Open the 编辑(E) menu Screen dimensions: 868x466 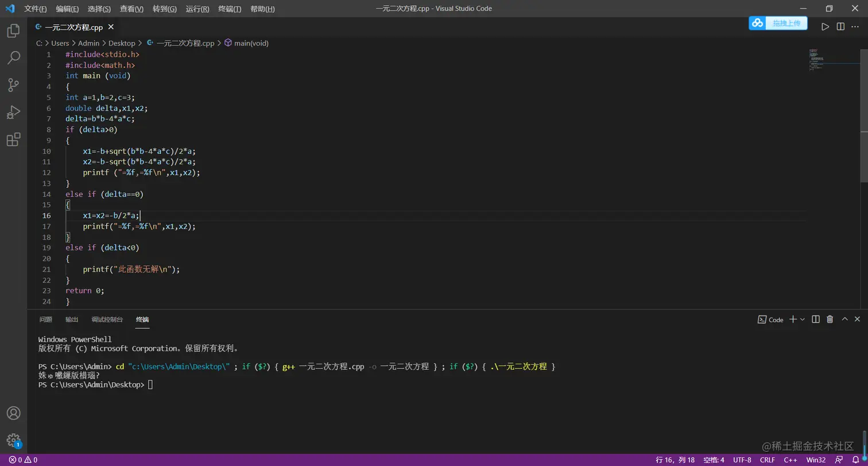click(x=68, y=9)
